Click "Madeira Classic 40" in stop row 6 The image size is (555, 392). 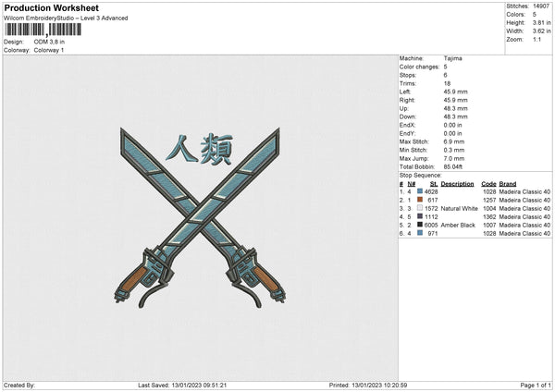(524, 234)
